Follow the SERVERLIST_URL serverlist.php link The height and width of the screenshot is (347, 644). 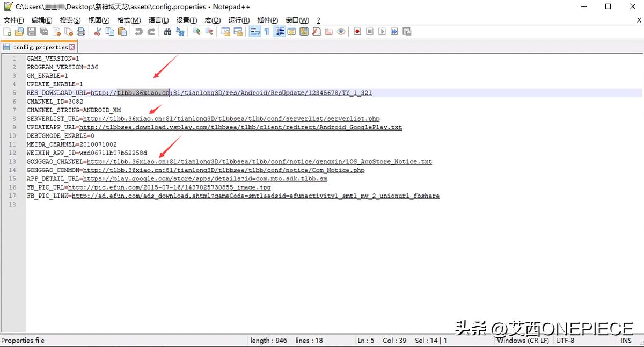coord(231,119)
